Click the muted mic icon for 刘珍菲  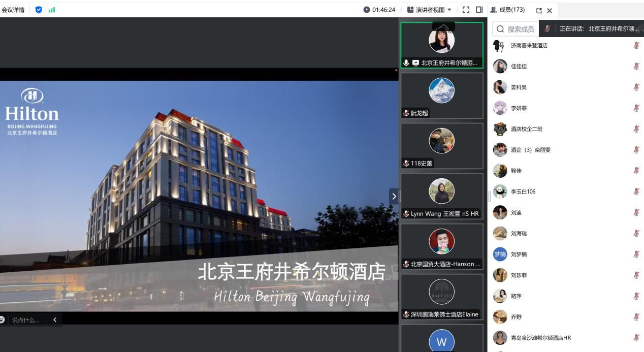click(x=636, y=275)
